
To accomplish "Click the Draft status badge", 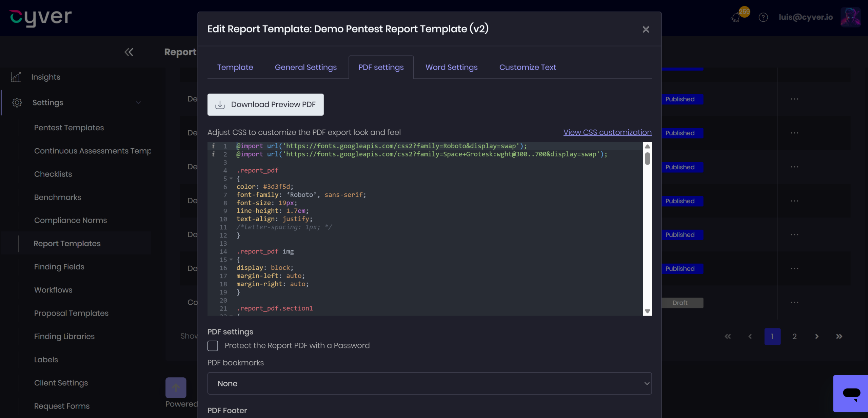I will click(x=680, y=303).
